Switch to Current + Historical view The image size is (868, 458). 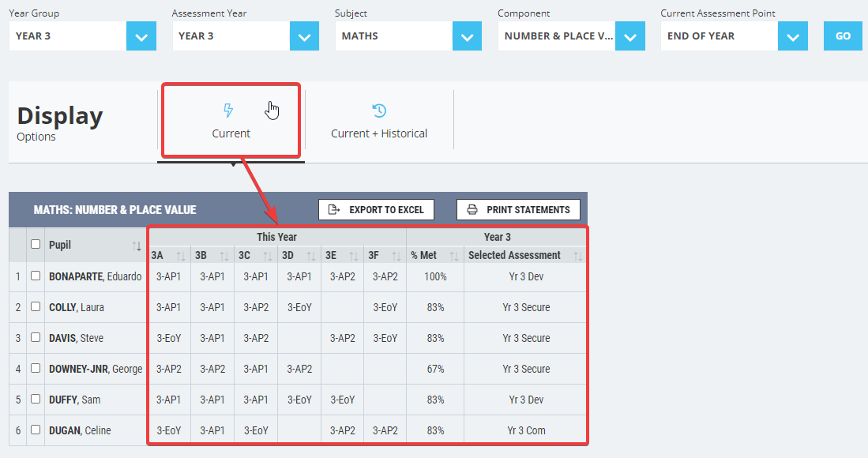pos(379,118)
